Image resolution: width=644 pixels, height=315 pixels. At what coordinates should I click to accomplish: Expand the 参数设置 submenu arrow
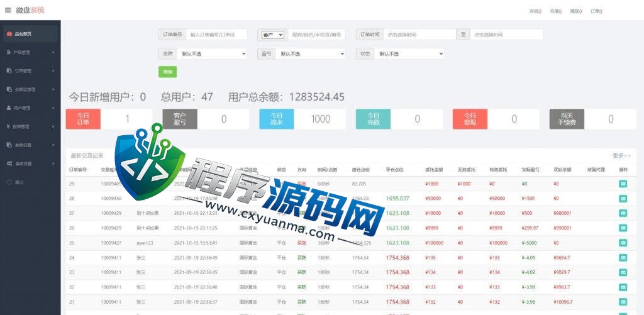53,145
